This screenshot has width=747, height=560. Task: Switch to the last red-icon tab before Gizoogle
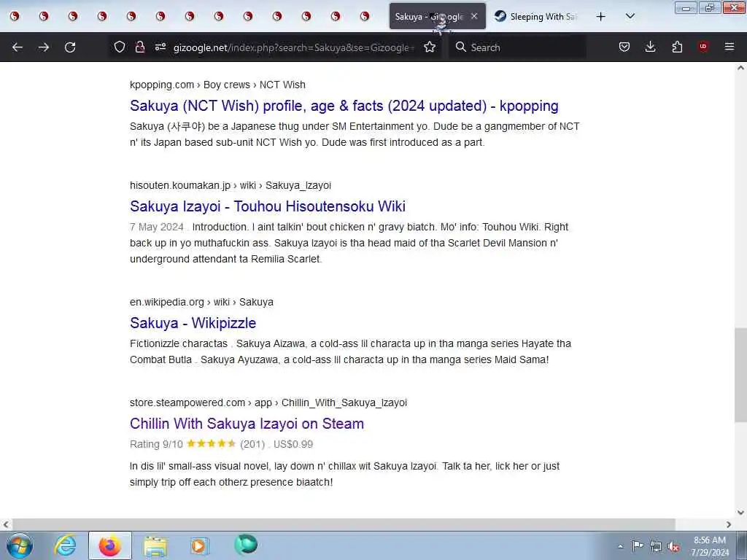coord(365,16)
